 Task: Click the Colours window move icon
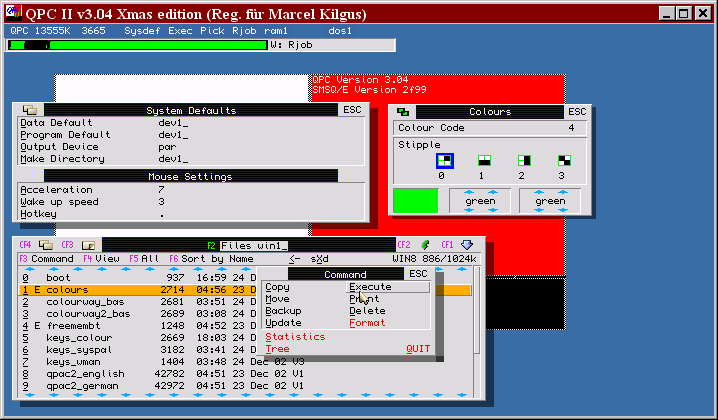403,112
